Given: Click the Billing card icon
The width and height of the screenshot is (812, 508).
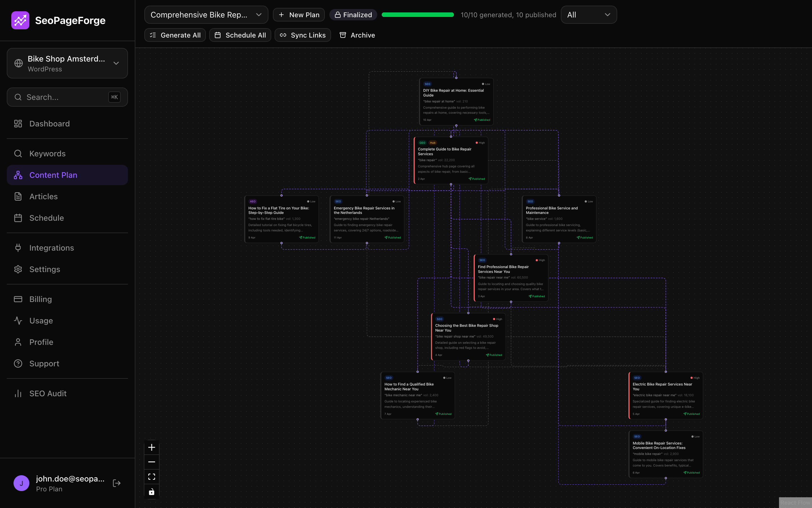Looking at the screenshot, I should (18, 299).
